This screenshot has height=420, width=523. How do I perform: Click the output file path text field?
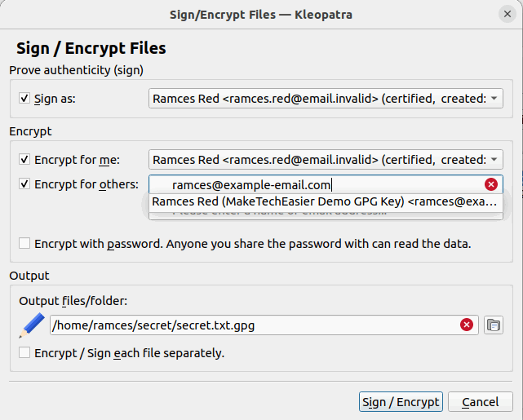pyautogui.click(x=253, y=325)
